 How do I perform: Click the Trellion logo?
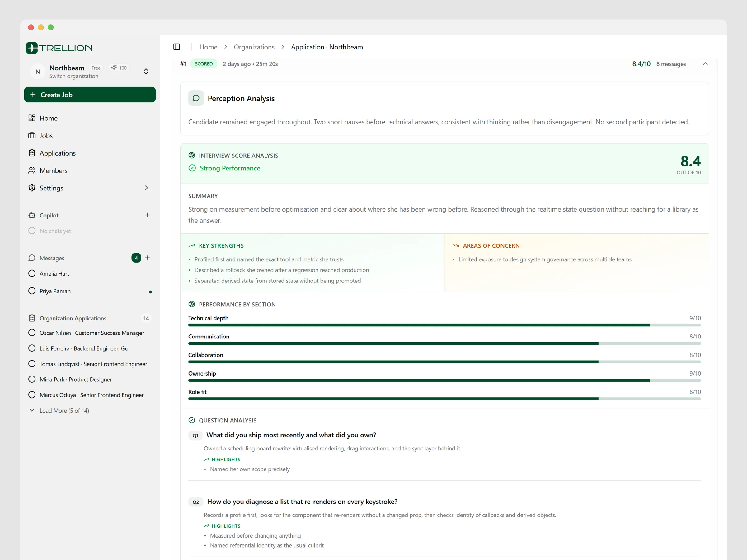tap(59, 48)
